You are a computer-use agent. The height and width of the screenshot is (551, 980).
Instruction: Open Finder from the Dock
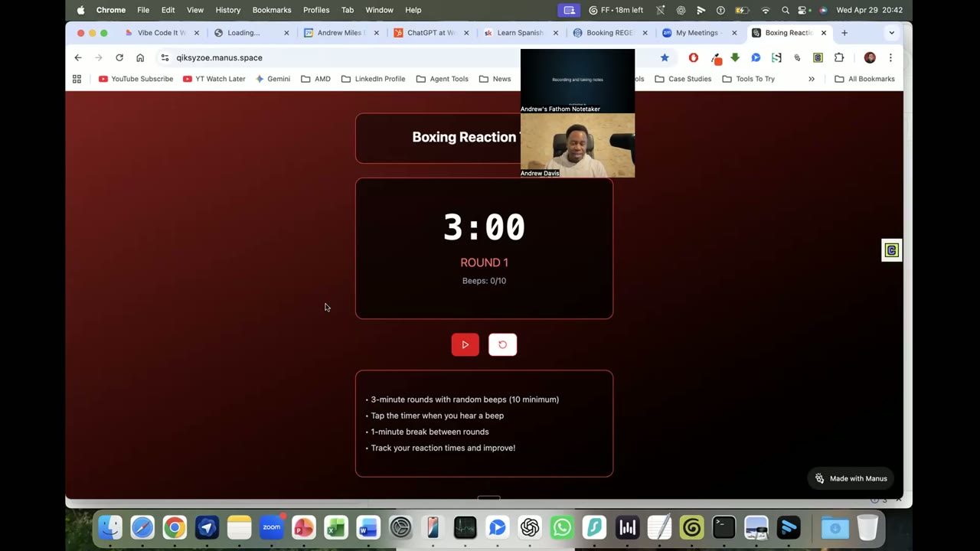[x=110, y=527]
